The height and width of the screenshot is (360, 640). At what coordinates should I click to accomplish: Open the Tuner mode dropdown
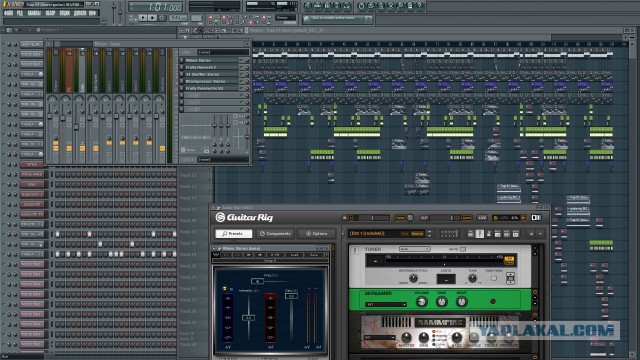(x=414, y=249)
